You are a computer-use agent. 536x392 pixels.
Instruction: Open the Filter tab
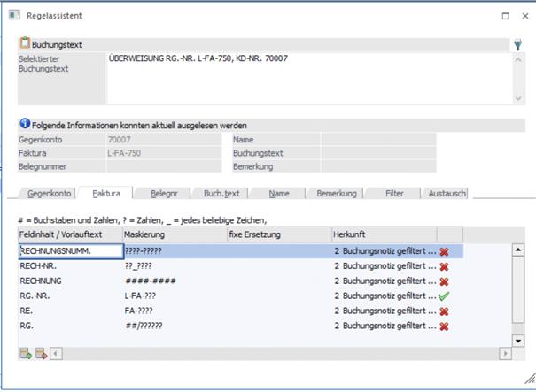(394, 193)
